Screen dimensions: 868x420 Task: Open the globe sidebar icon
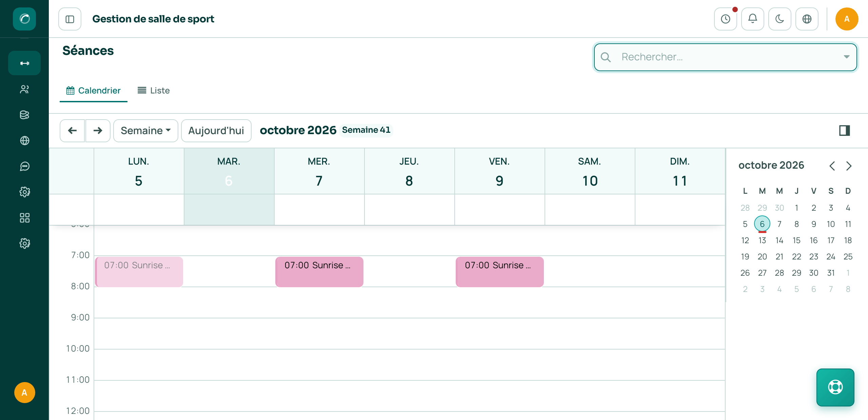24,141
